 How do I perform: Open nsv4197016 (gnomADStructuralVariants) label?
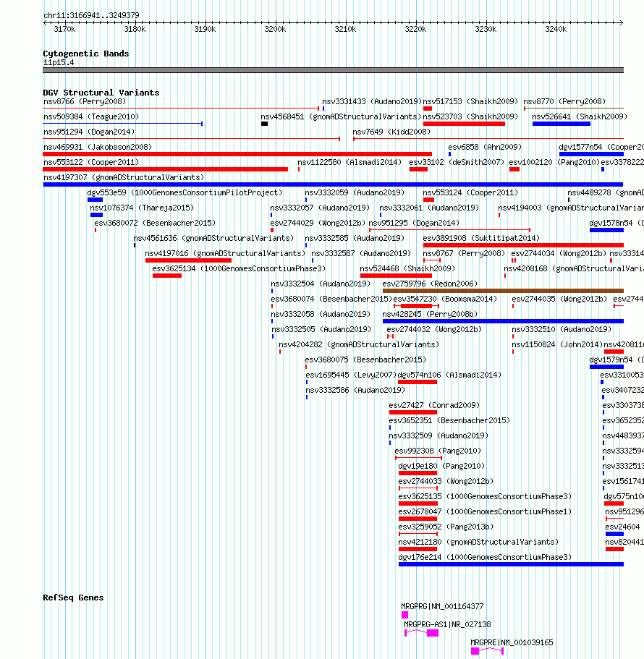(x=225, y=253)
